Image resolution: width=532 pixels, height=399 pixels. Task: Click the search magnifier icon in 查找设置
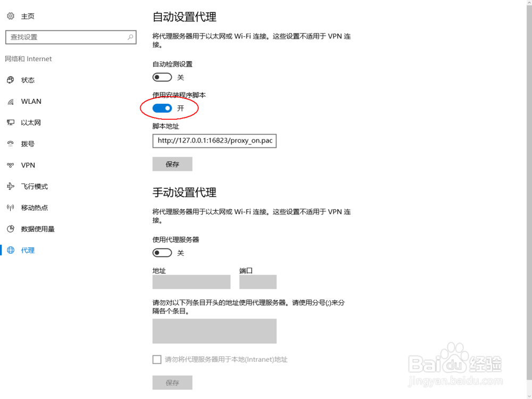pos(130,37)
